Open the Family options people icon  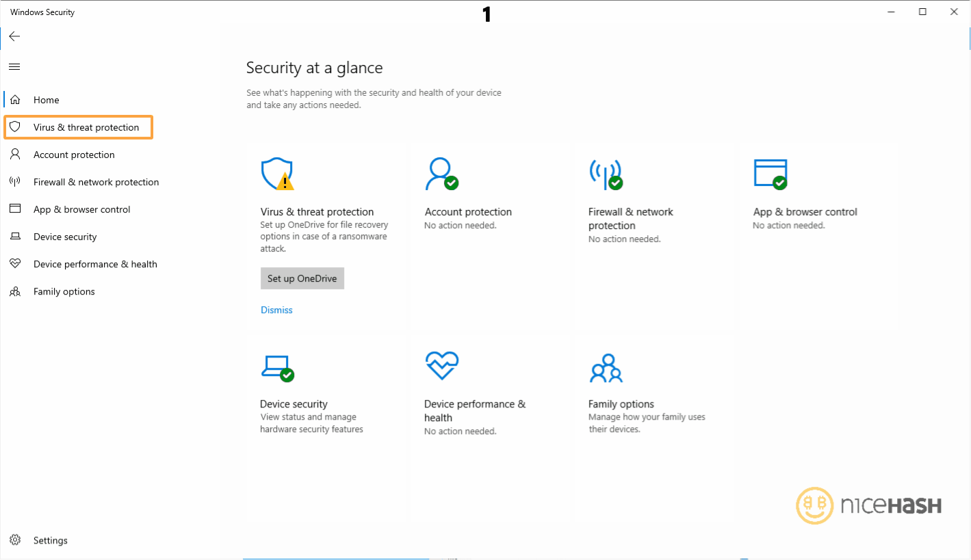pyautogui.click(x=606, y=368)
